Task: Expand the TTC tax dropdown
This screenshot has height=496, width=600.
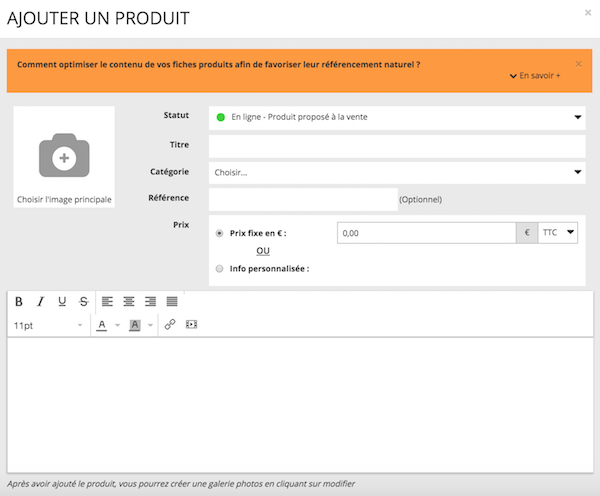Action: 558,232
